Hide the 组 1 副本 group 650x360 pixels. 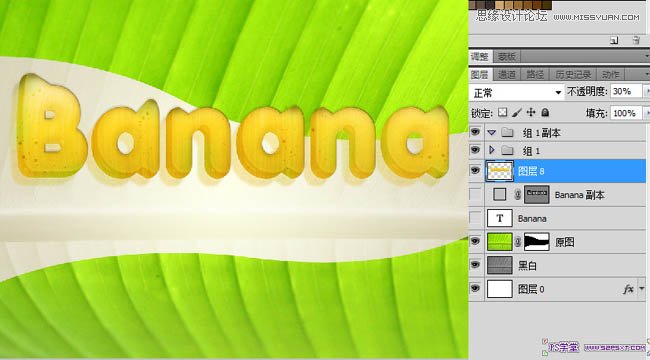(475, 132)
